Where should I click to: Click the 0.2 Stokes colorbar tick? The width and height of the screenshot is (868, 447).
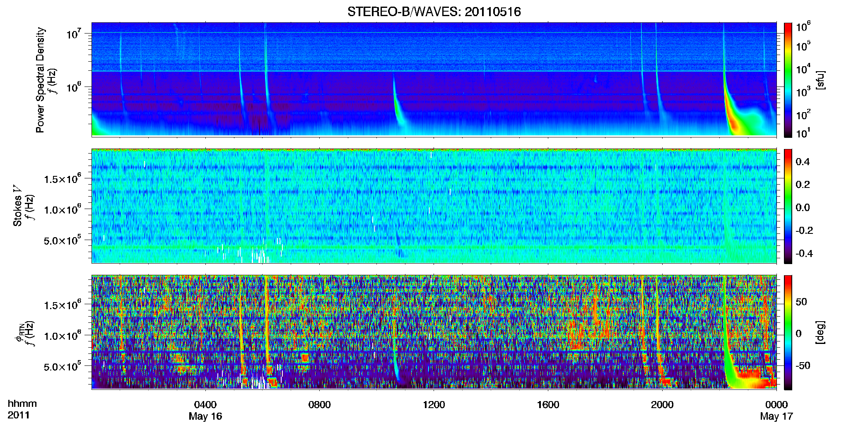(x=803, y=185)
